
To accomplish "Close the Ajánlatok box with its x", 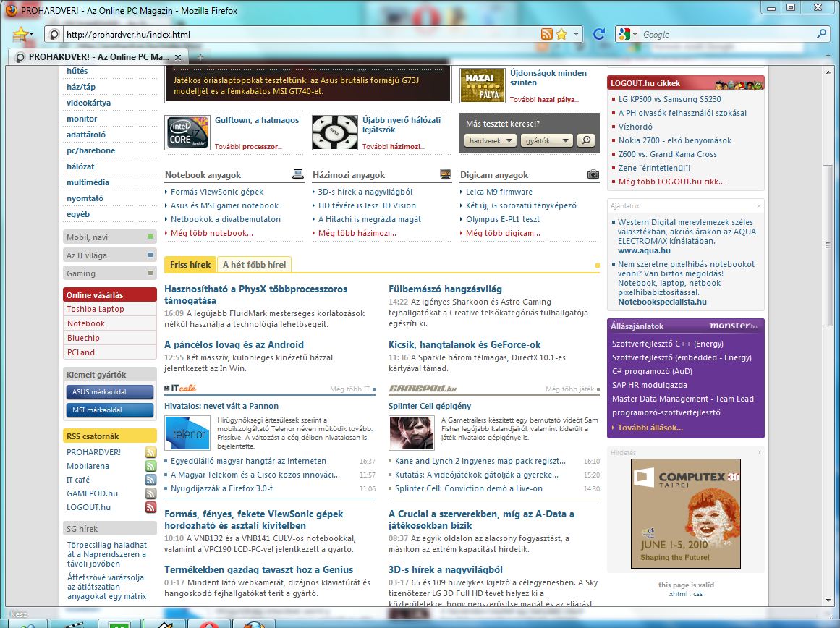I will coord(759,205).
